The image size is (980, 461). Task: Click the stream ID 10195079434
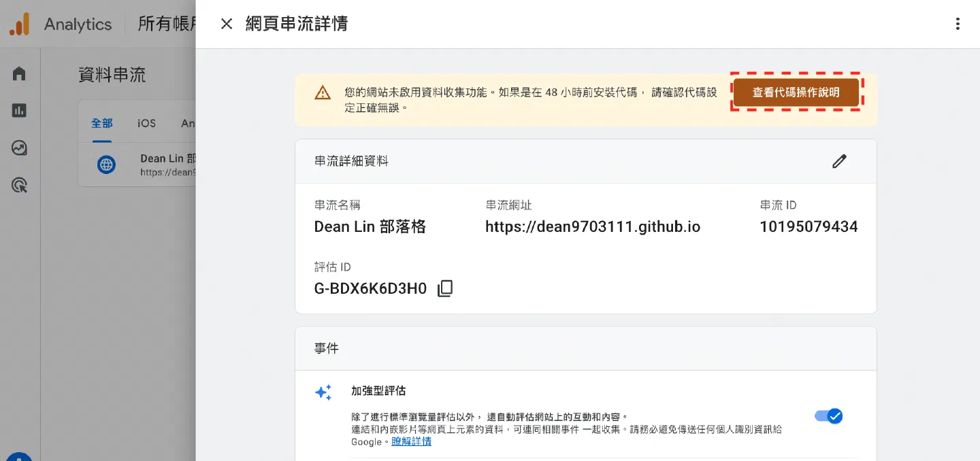pyautogui.click(x=808, y=227)
